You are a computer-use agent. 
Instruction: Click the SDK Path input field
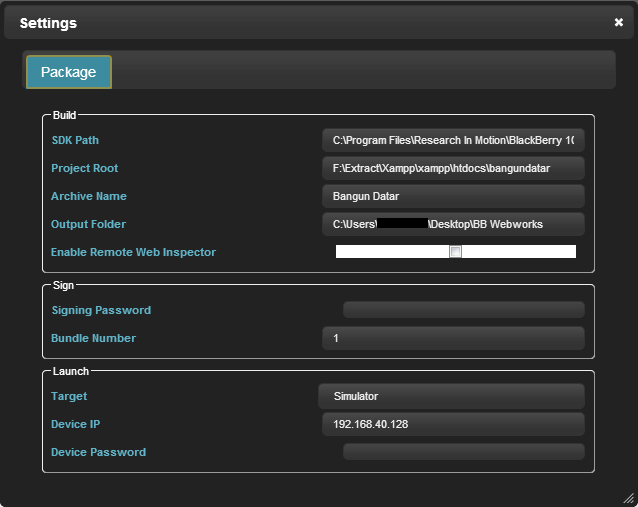tap(453, 140)
